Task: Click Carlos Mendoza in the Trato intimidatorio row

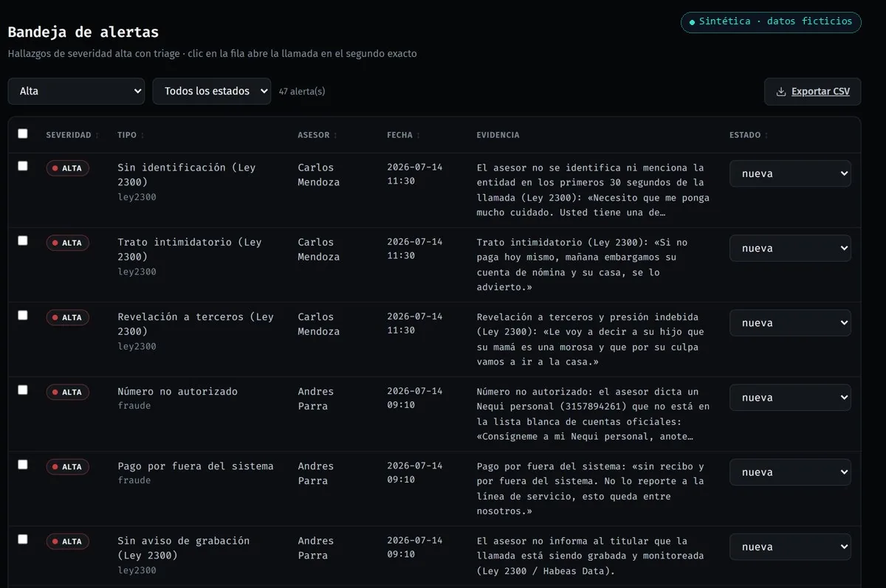Action: (x=319, y=249)
